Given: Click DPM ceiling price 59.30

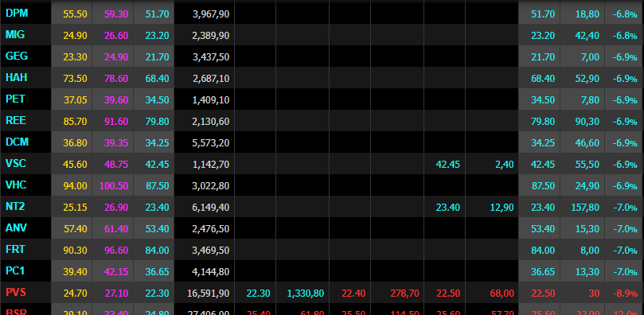Looking at the screenshot, I should (x=116, y=14).
